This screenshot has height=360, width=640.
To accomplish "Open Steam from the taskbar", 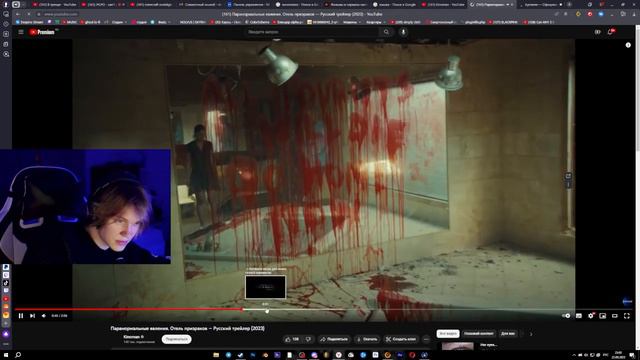I will [240, 355].
